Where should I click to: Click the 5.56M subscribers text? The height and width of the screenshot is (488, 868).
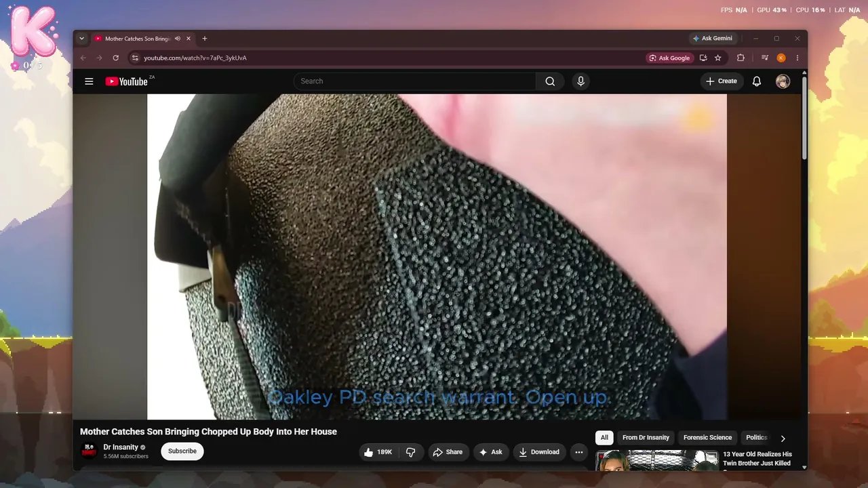pos(125,457)
